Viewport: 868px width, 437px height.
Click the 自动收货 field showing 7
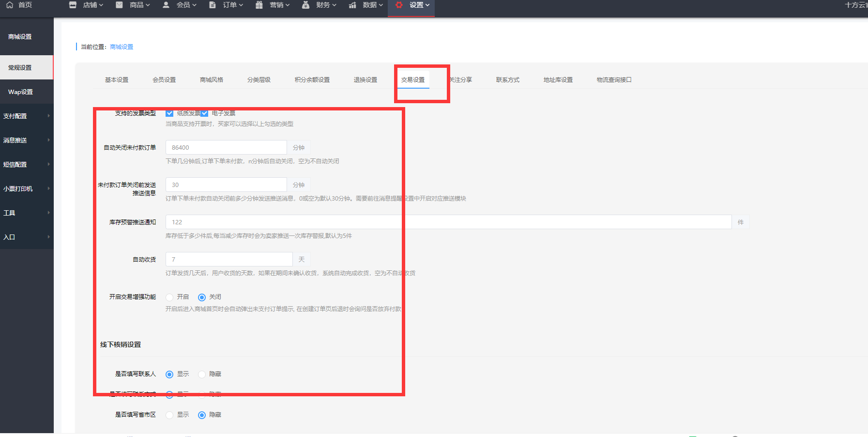[229, 259]
